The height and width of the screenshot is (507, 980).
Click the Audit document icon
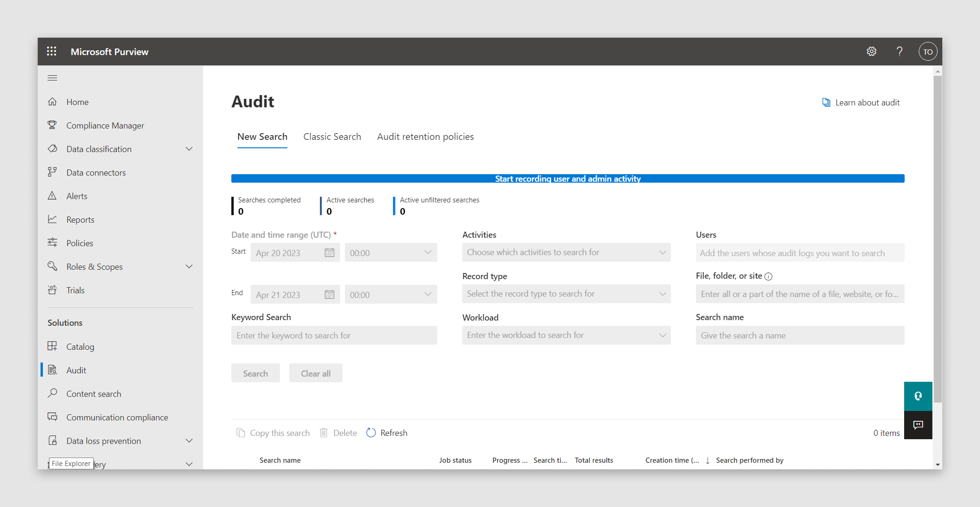(52, 370)
